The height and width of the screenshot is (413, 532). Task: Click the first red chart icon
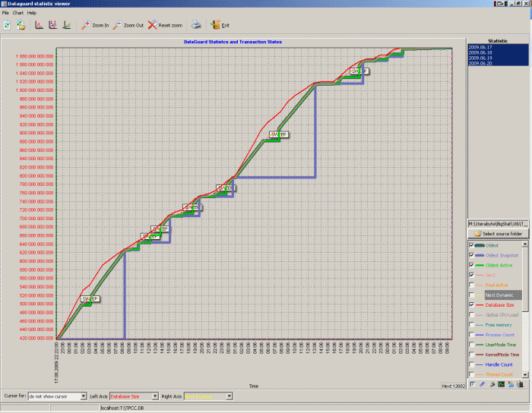tap(39, 25)
